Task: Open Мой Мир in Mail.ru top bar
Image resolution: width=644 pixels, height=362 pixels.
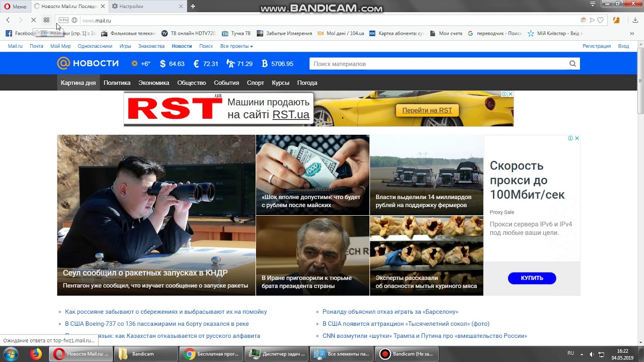Action: click(x=60, y=46)
